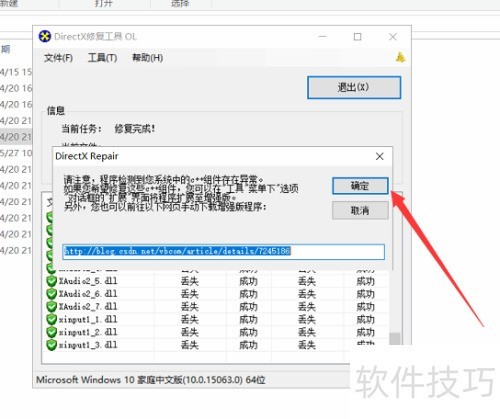Close the DirectX Repair dialog

379,156
